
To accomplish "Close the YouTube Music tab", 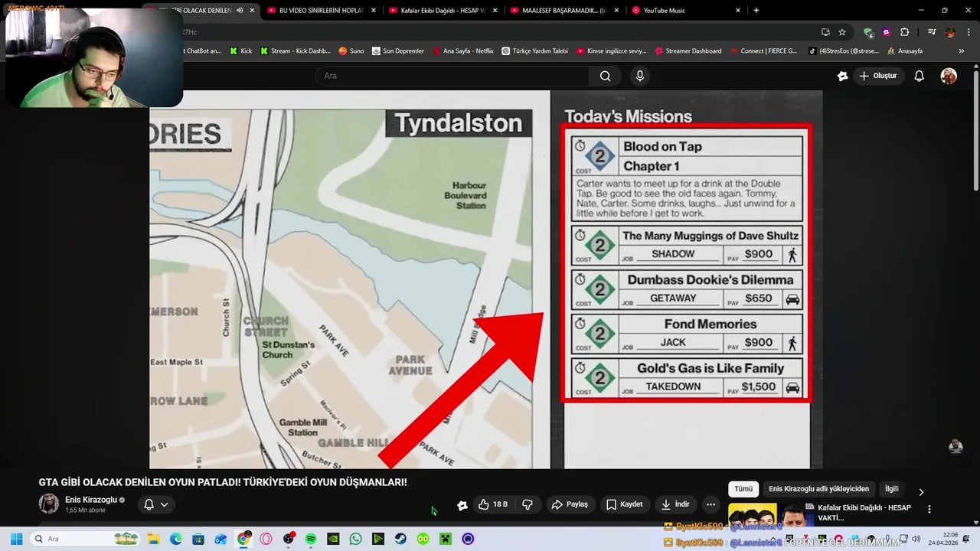I will (738, 11).
